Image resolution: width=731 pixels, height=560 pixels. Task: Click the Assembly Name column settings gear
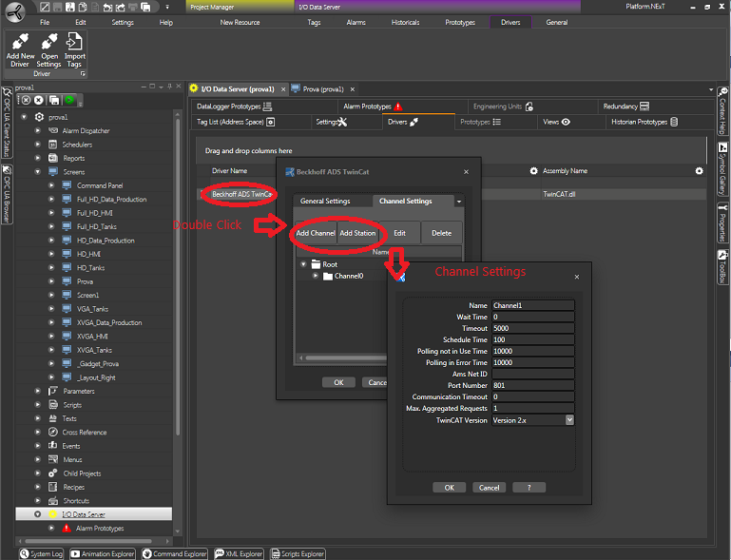pyautogui.click(x=699, y=171)
